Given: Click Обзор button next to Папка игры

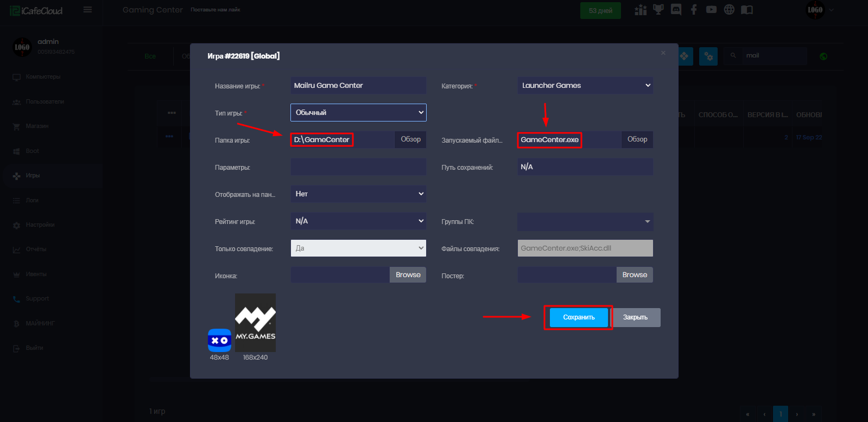Looking at the screenshot, I should tap(411, 139).
